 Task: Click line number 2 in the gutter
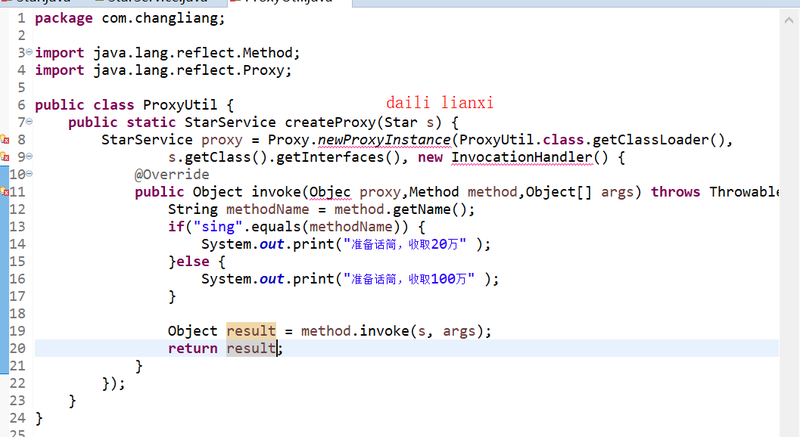(21, 36)
